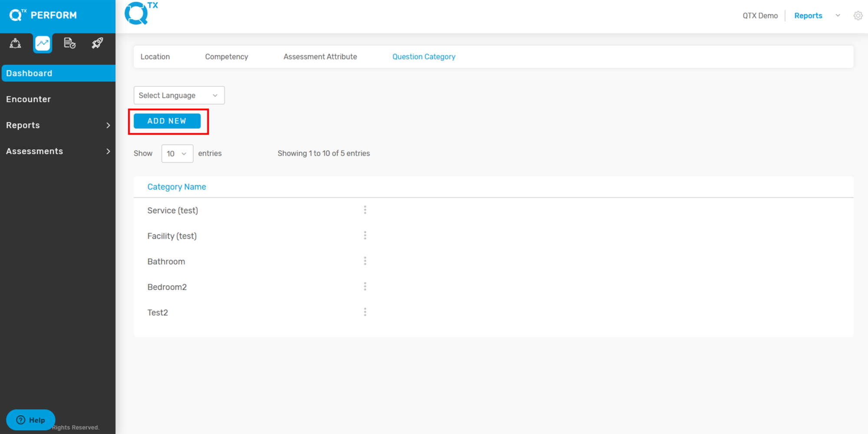Open the show entries count dropdown
The width and height of the screenshot is (868, 434).
coord(177,154)
